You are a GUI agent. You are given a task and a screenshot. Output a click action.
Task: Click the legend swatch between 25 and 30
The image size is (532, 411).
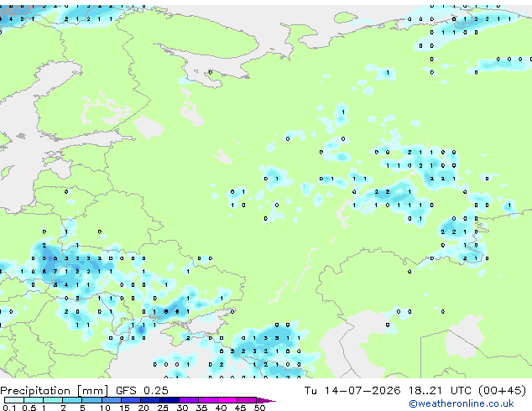170,400
